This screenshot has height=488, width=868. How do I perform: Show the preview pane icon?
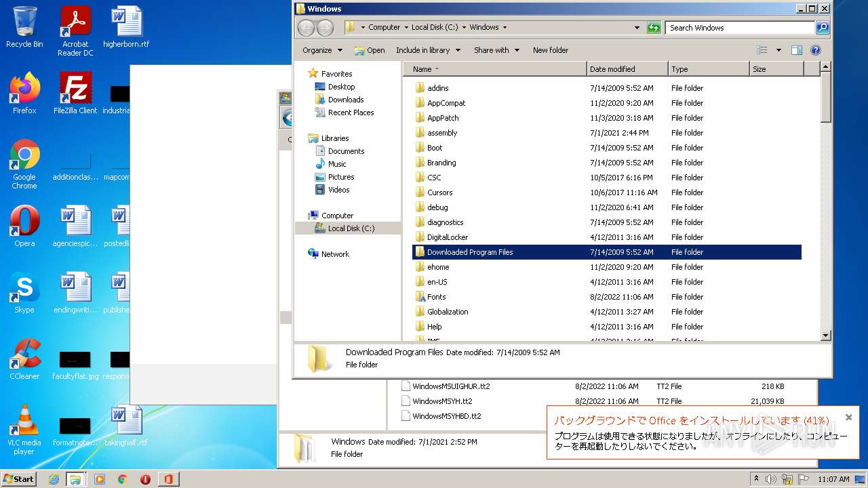[797, 50]
